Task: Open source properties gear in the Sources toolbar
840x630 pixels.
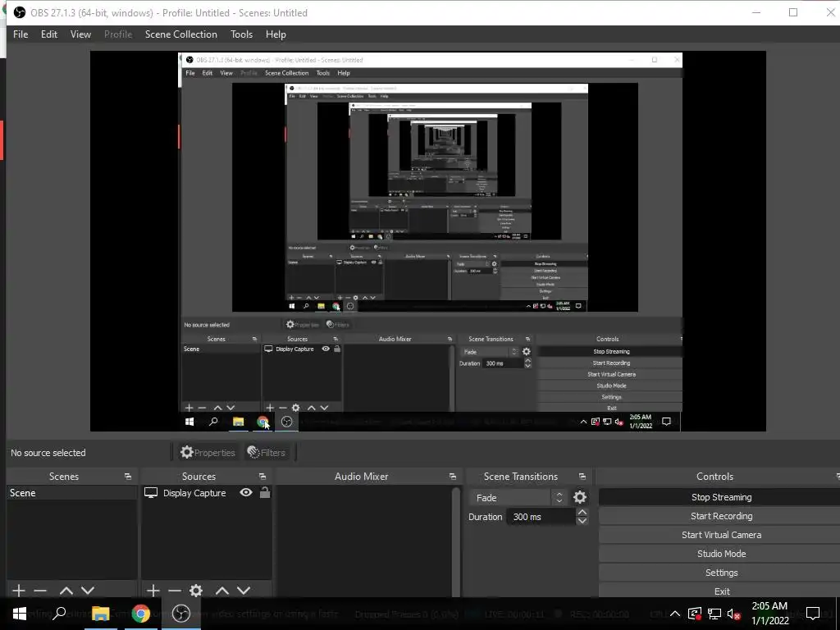Action: 196,591
